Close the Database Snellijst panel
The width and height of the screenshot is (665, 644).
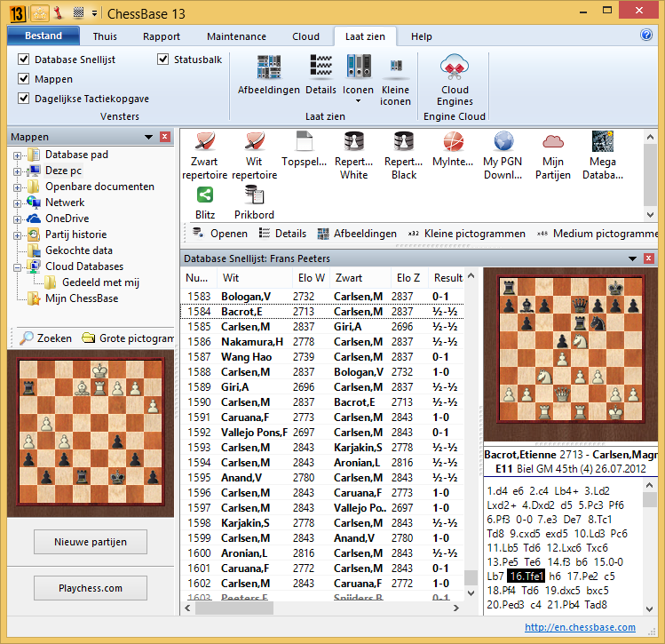click(648, 258)
